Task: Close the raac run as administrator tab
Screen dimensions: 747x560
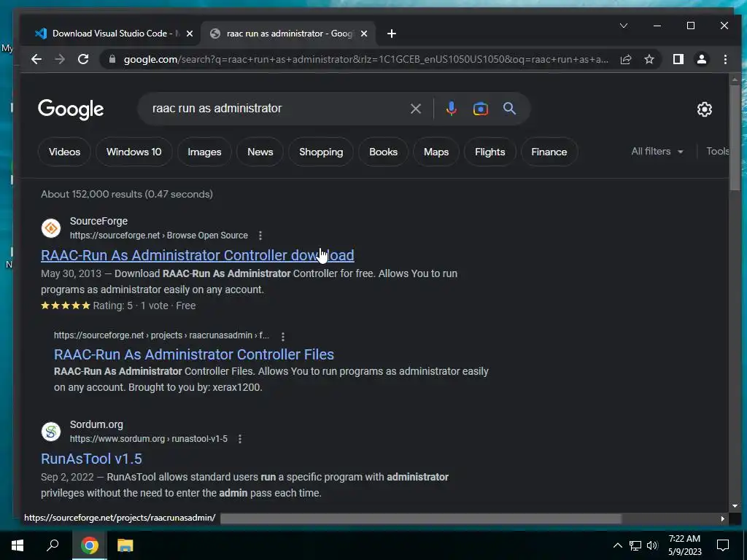Action: (x=364, y=34)
